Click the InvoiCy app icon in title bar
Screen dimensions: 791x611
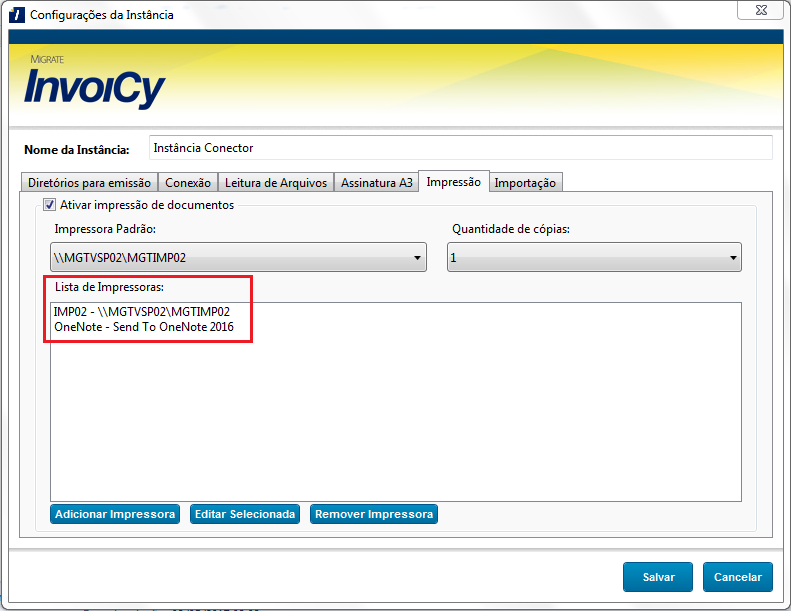[16, 15]
